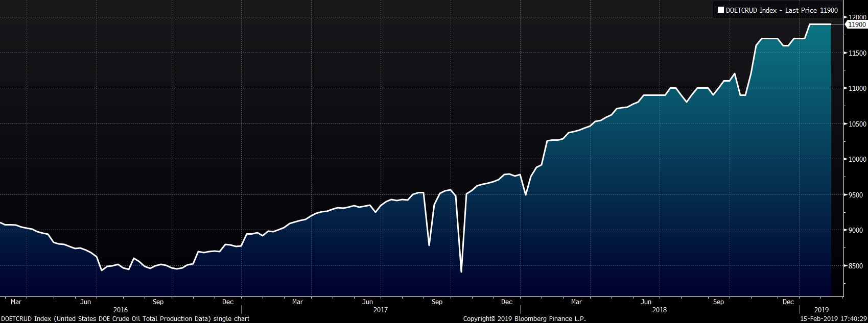Click the 2016 year label on the time axis
868x323 pixels.
coord(121,310)
